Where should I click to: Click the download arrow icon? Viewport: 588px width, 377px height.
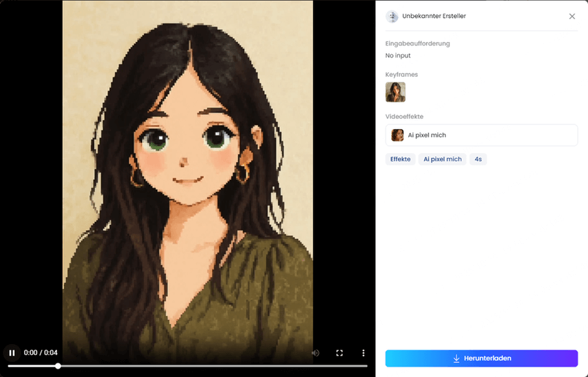456,358
